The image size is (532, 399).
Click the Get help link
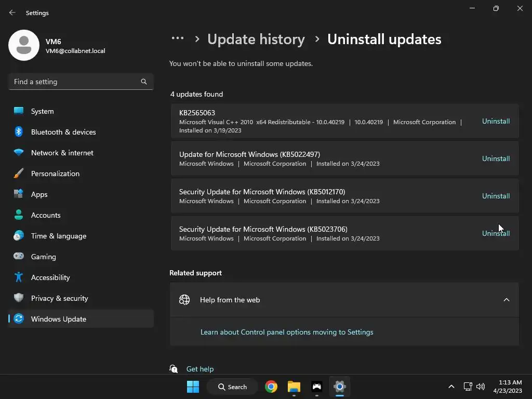200,369
